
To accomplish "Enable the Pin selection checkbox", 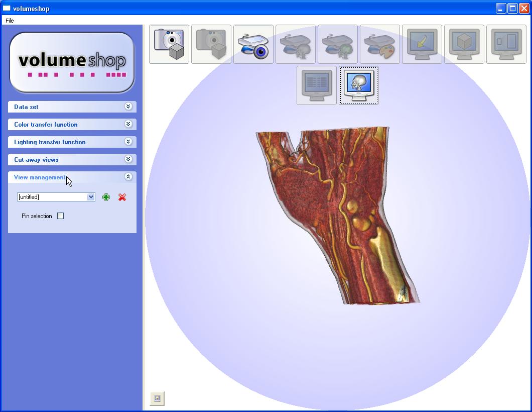I will pos(60,216).
